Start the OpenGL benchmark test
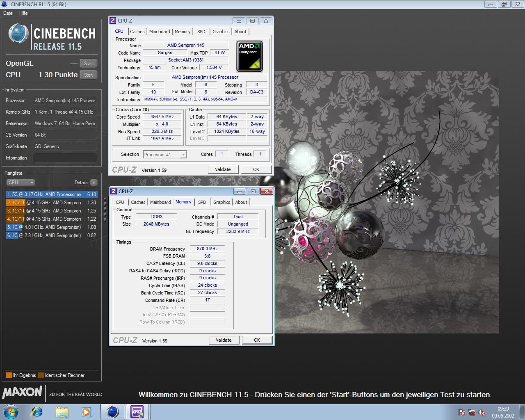Image resolution: width=525 pixels, height=420 pixels. click(x=88, y=64)
